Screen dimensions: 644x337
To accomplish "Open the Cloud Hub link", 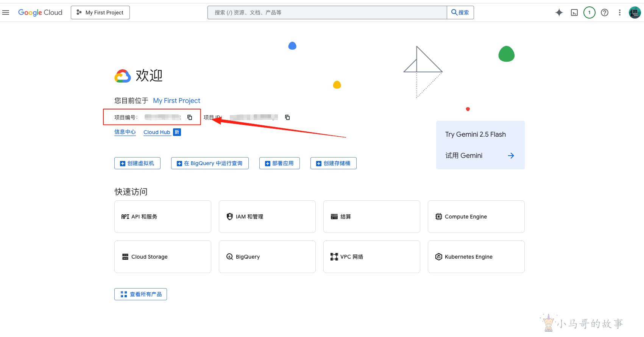I will (x=157, y=132).
